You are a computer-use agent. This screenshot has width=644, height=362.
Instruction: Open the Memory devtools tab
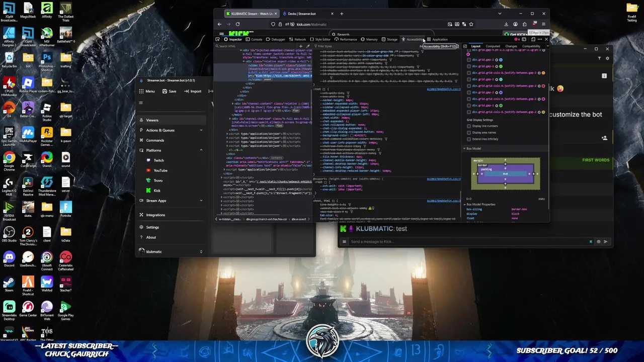(x=369, y=39)
